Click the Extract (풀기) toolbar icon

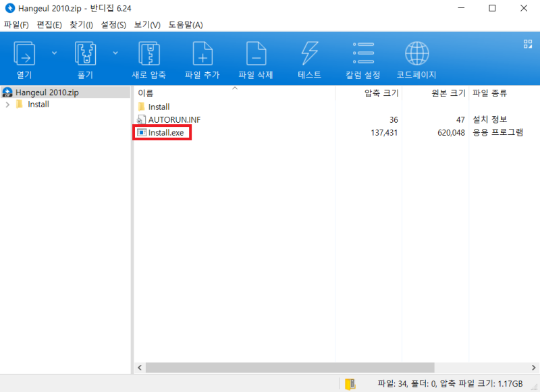pyautogui.click(x=85, y=53)
